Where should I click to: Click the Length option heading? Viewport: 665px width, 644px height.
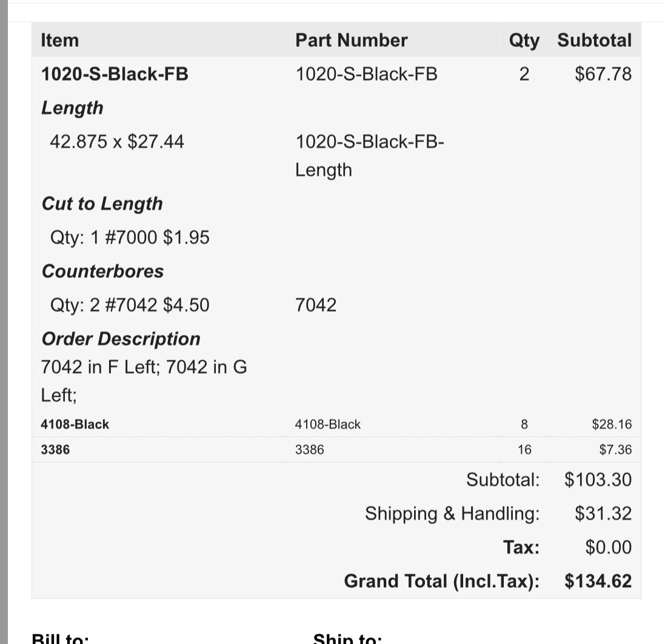click(x=72, y=108)
